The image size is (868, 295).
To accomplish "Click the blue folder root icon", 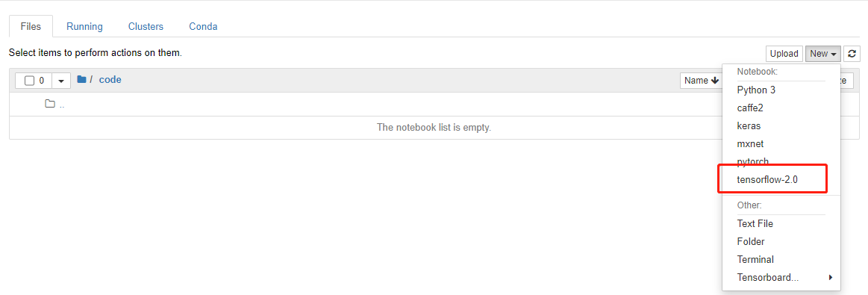I will (x=81, y=80).
